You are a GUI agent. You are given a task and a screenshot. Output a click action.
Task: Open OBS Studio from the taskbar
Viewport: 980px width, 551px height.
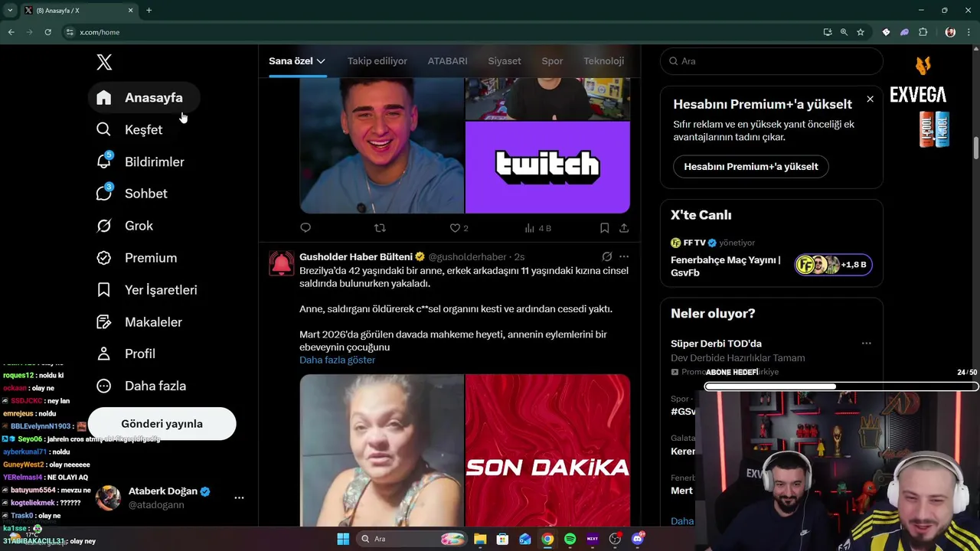coord(615,539)
